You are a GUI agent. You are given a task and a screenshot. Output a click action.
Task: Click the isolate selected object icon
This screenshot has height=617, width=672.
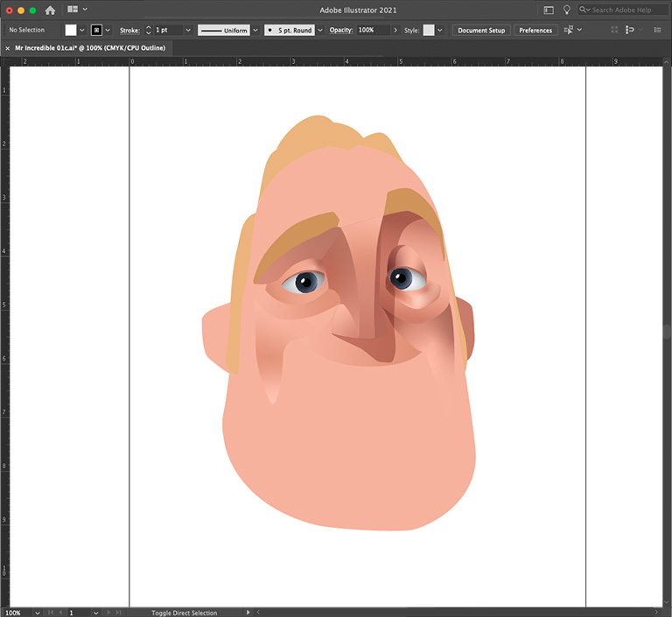point(614,30)
